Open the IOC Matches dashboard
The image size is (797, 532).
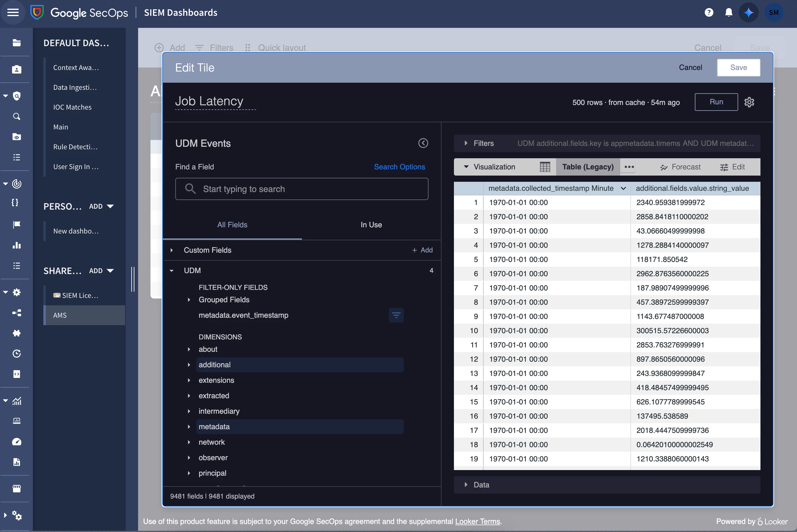click(x=72, y=107)
